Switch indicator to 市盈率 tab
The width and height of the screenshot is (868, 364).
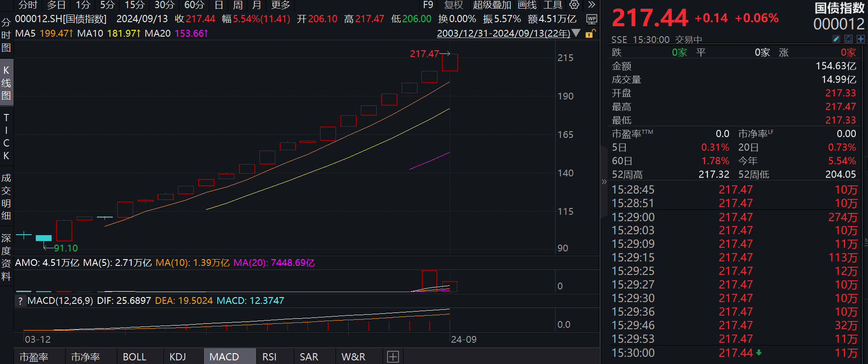(x=34, y=357)
